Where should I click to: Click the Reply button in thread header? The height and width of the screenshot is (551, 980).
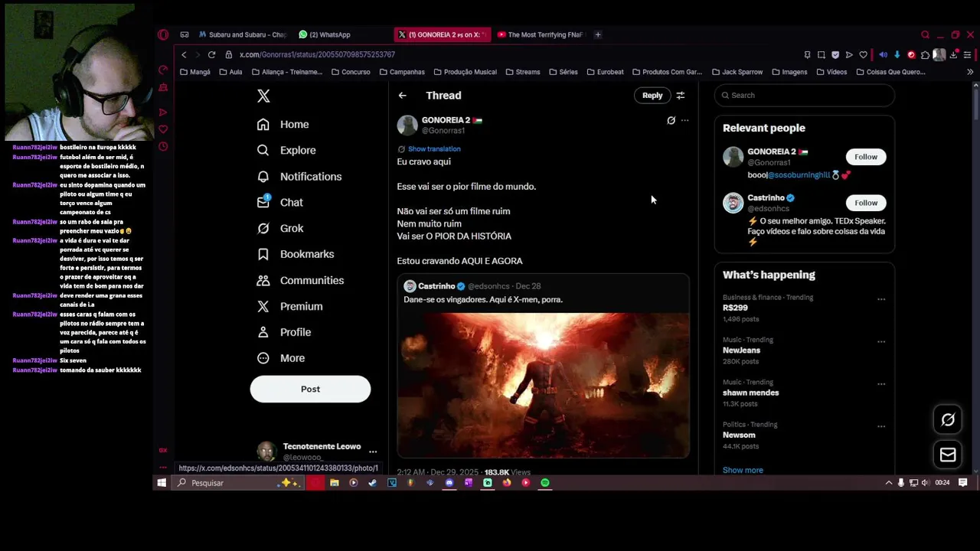pos(652,96)
